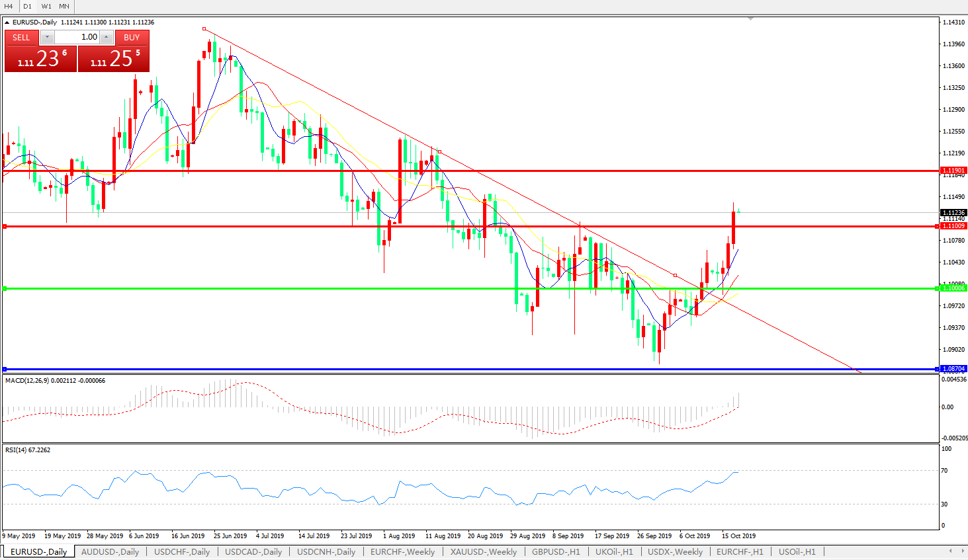Viewport: 968px width, 560px height.
Task: Collapse the one-click trading panel triangle
Action: pyautogui.click(x=7, y=22)
